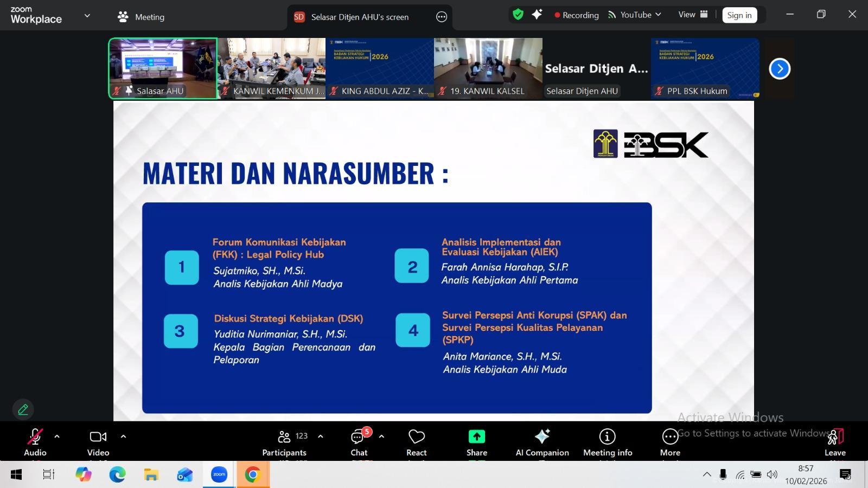Click the annotation pencil icon
868x488 pixels.
pos(23,409)
